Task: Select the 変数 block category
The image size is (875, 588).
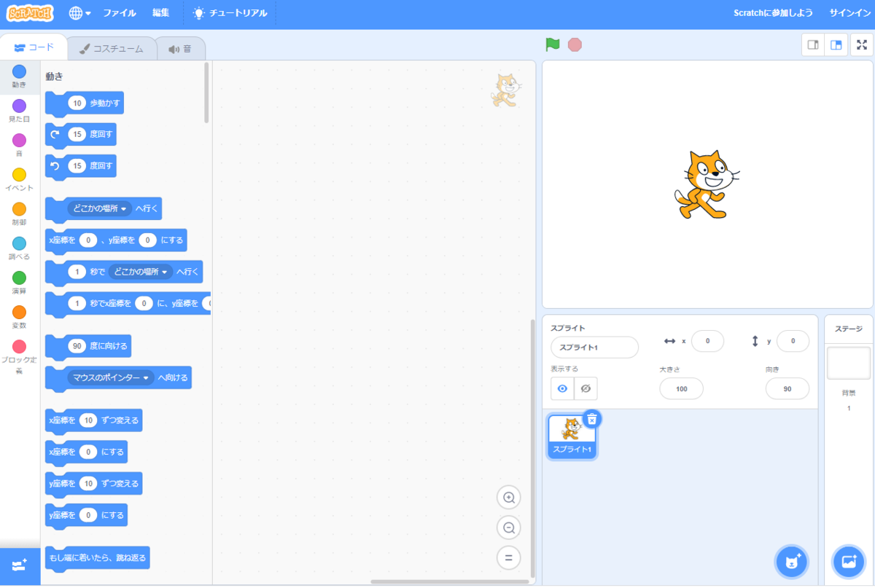Action: click(x=19, y=317)
